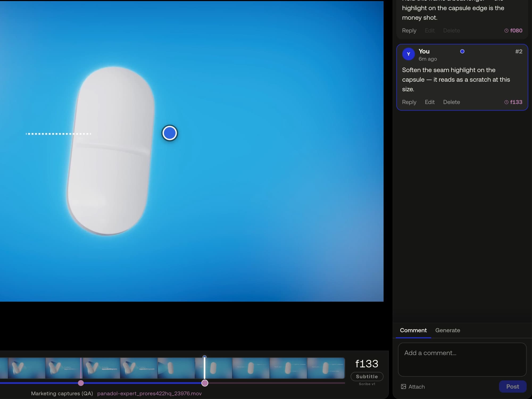Select the filmstrip thumbnail with play arrow
This screenshot has height=399, width=532.
176,368
